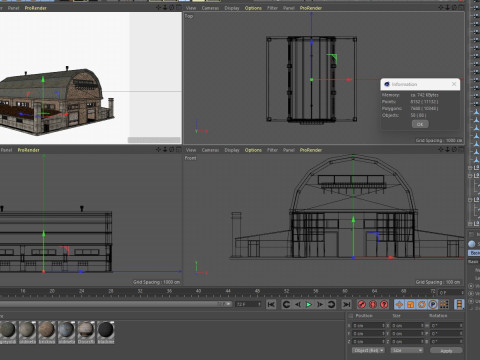Toggle Scale keyframe recording
This screenshot has height=360, width=480.
410,304
